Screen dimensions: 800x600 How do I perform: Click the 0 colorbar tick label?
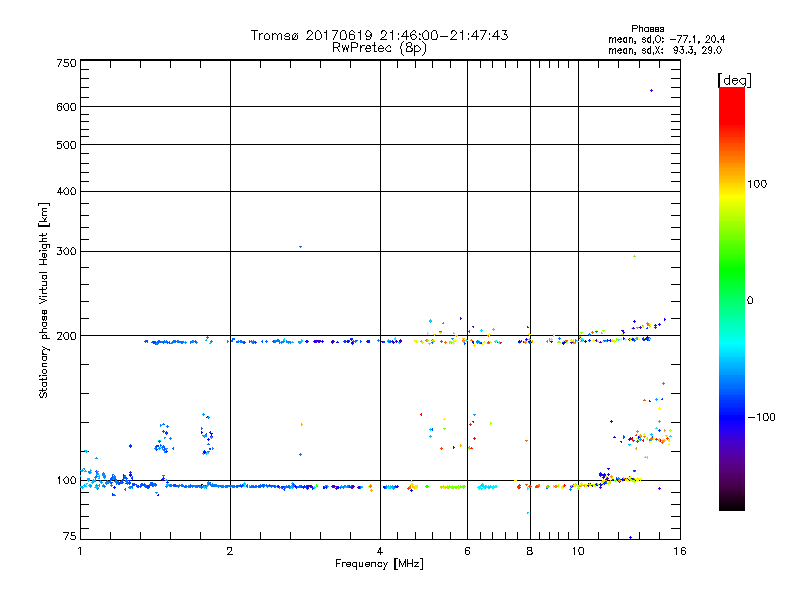(750, 300)
